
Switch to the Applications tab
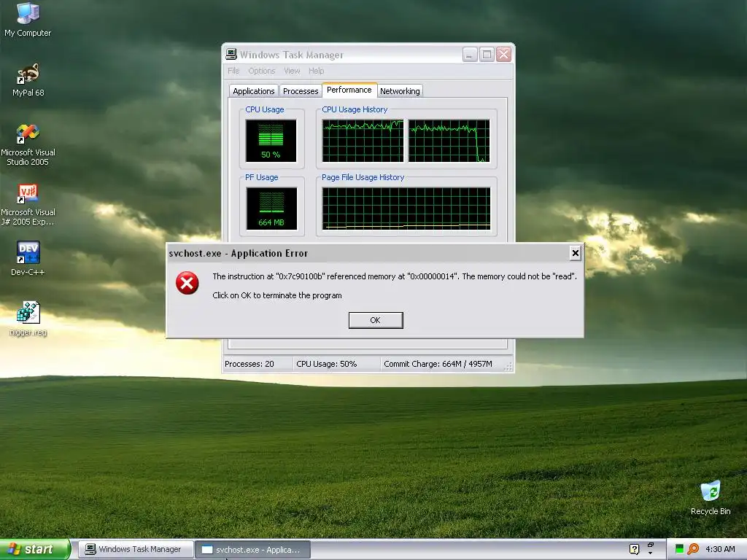point(253,91)
